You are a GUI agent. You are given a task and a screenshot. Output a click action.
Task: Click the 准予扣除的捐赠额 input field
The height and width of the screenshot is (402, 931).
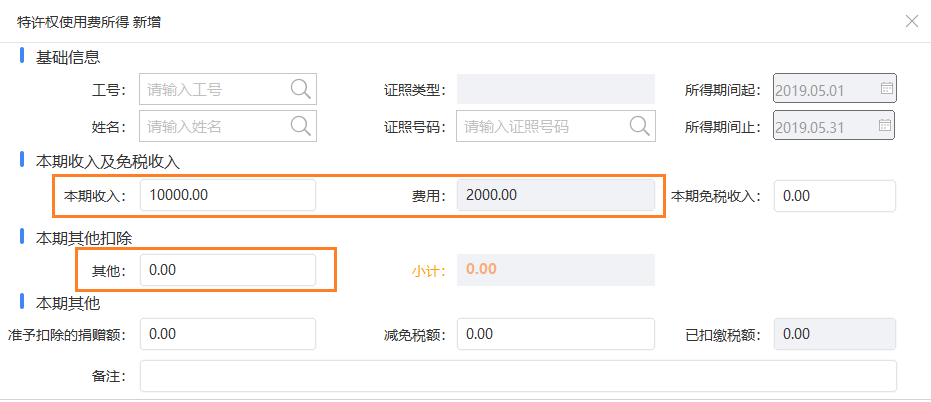point(228,334)
